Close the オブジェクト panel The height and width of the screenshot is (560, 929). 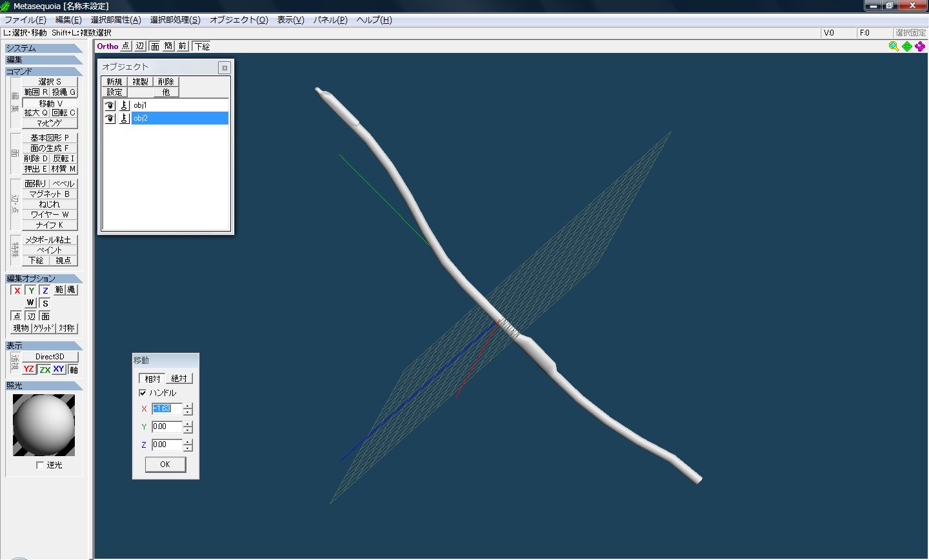click(224, 68)
